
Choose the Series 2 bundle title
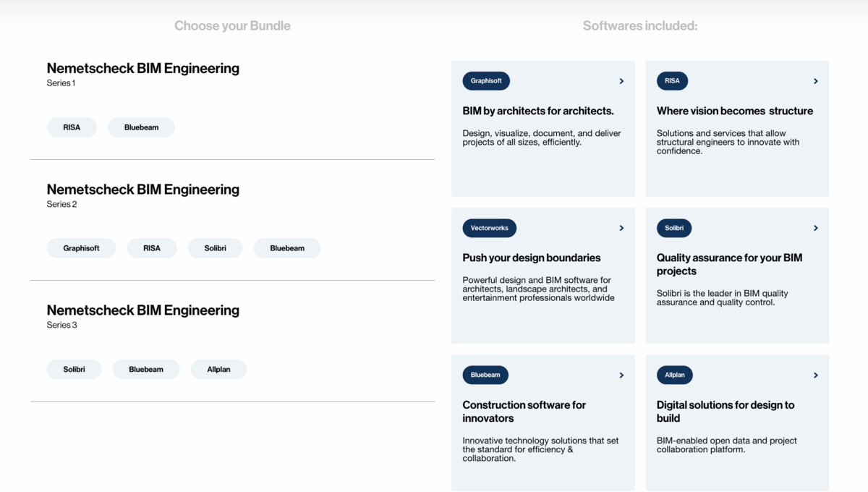[x=143, y=190]
